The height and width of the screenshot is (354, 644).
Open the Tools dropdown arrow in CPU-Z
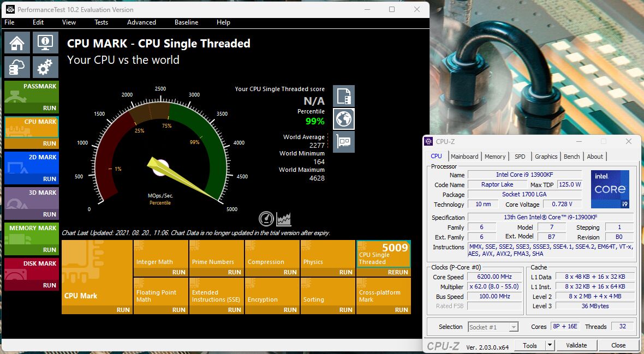click(x=550, y=345)
